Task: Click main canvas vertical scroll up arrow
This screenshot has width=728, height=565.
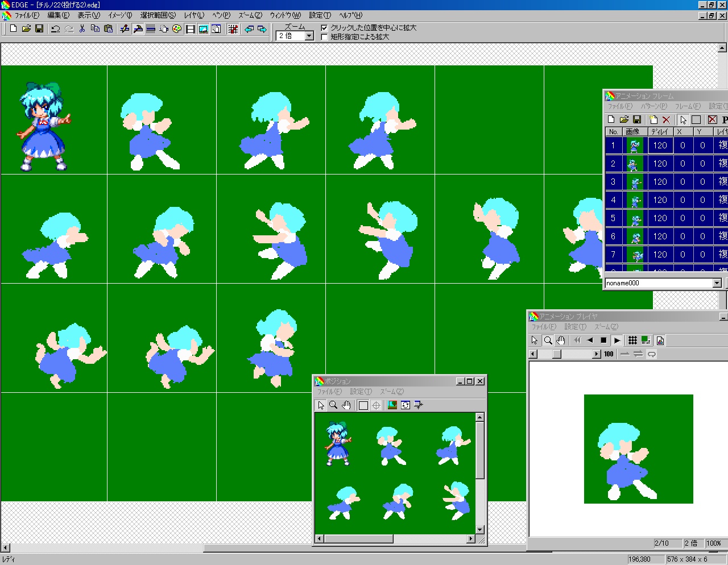Action: tap(723, 48)
